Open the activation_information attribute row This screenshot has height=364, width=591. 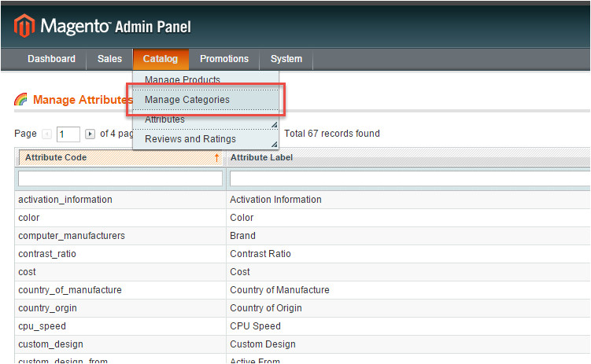coord(65,200)
